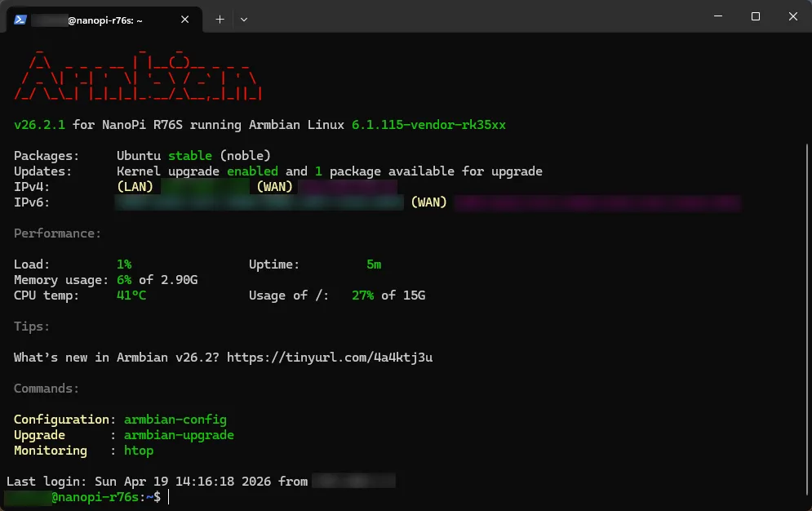812x511 pixels.
Task: Open the tinyurl.com/4a4ktj3u link
Action: pyautogui.click(x=329, y=358)
